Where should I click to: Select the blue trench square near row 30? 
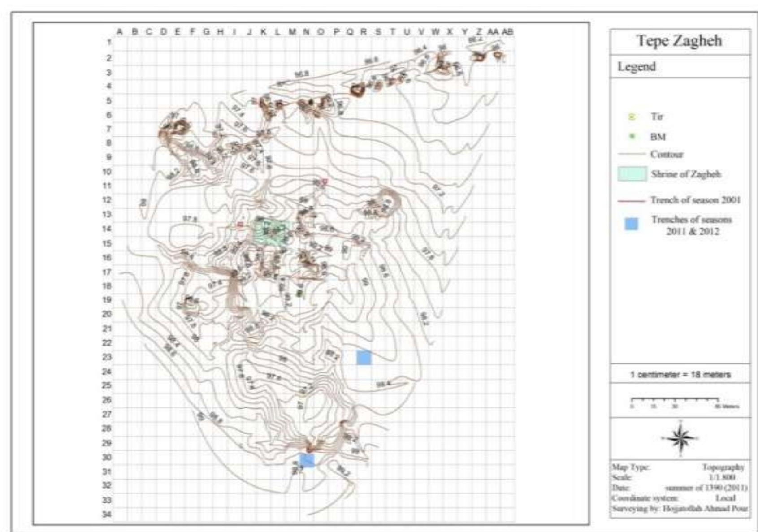pos(307,460)
